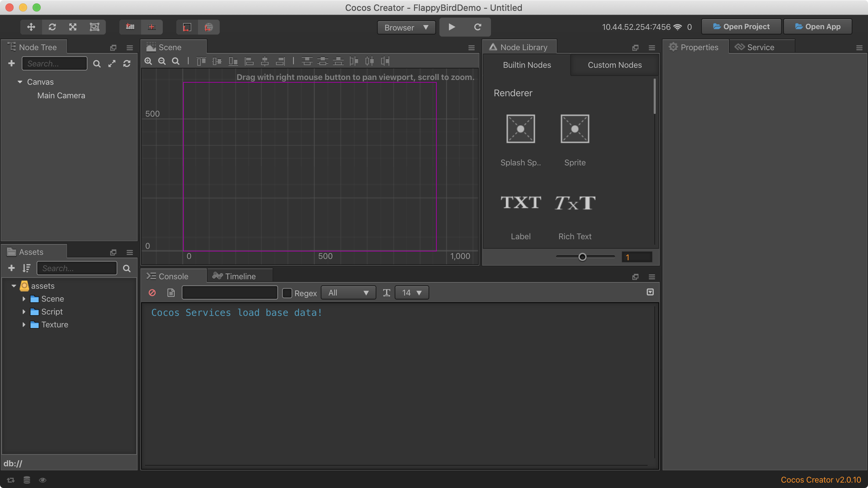Select the Main Camera node
The image size is (868, 488).
(x=61, y=96)
